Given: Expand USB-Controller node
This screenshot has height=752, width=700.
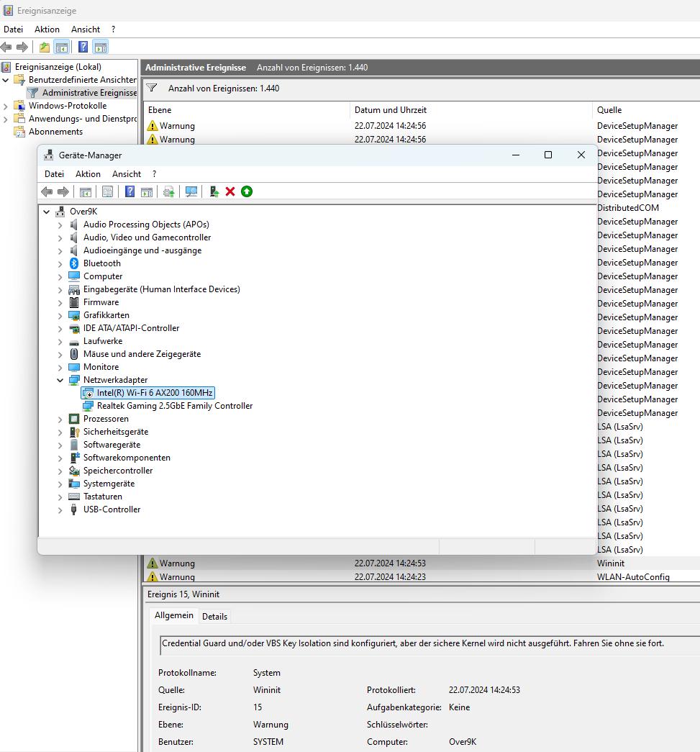Looking at the screenshot, I should 60,509.
